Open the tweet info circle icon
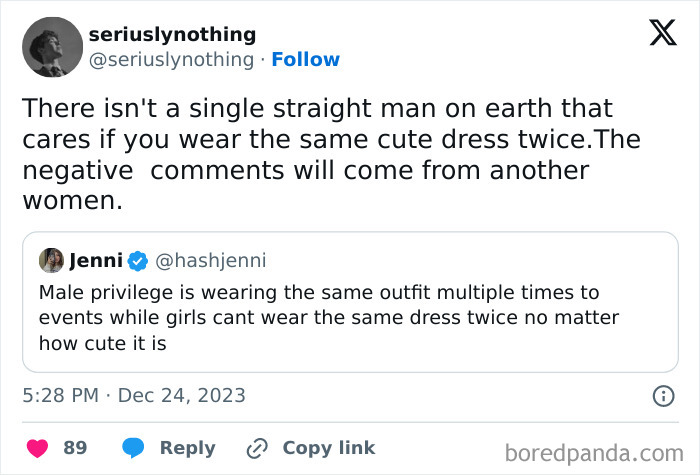This screenshot has height=475, width=700. (x=662, y=396)
